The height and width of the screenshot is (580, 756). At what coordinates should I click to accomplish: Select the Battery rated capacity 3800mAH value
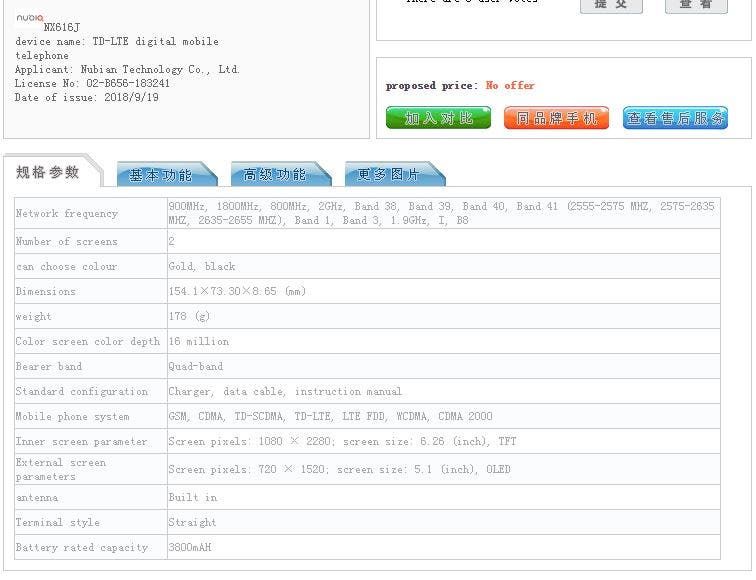click(x=190, y=548)
